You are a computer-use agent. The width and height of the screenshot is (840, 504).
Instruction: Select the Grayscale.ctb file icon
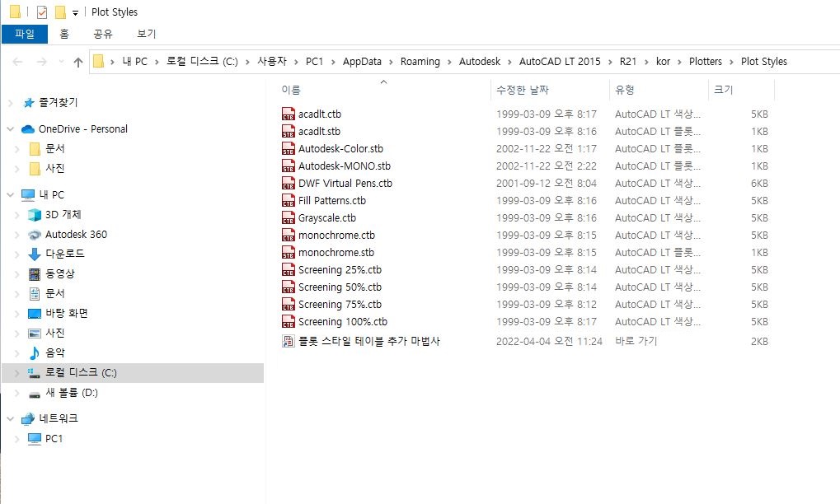[x=289, y=217]
